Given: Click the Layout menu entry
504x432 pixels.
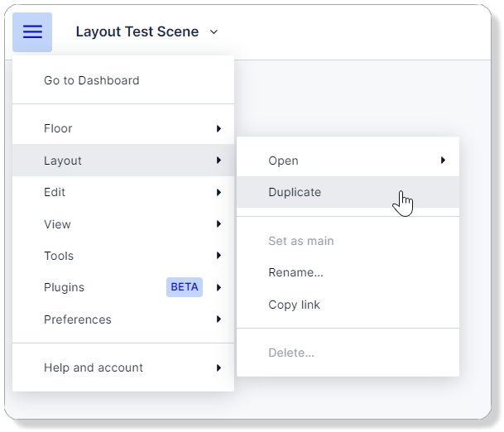Looking at the screenshot, I should pyautogui.click(x=63, y=161).
